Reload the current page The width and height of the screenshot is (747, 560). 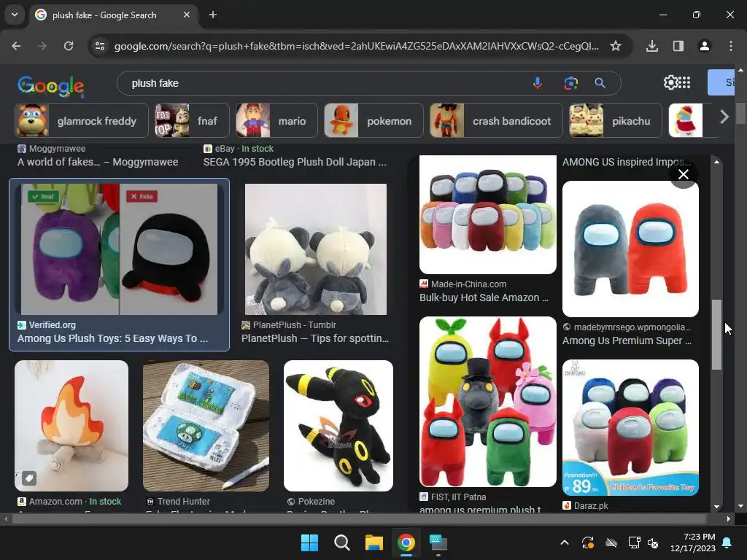coord(69,46)
